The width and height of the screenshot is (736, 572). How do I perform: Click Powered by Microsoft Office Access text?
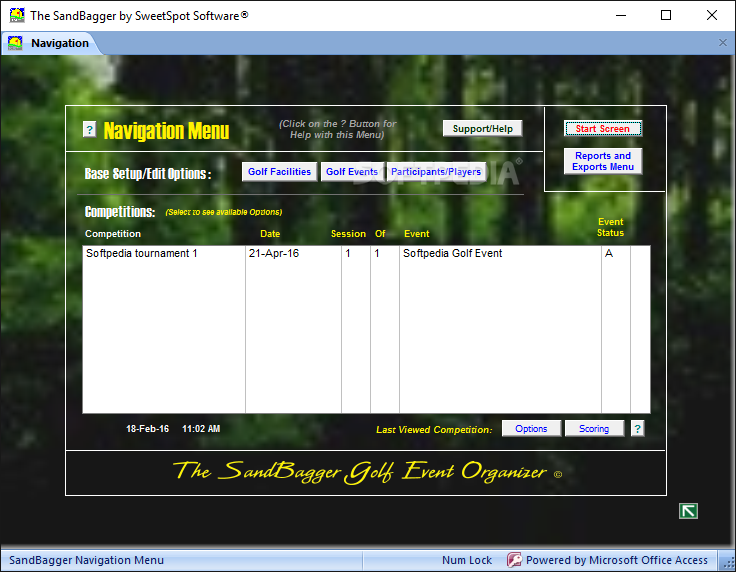point(616,560)
